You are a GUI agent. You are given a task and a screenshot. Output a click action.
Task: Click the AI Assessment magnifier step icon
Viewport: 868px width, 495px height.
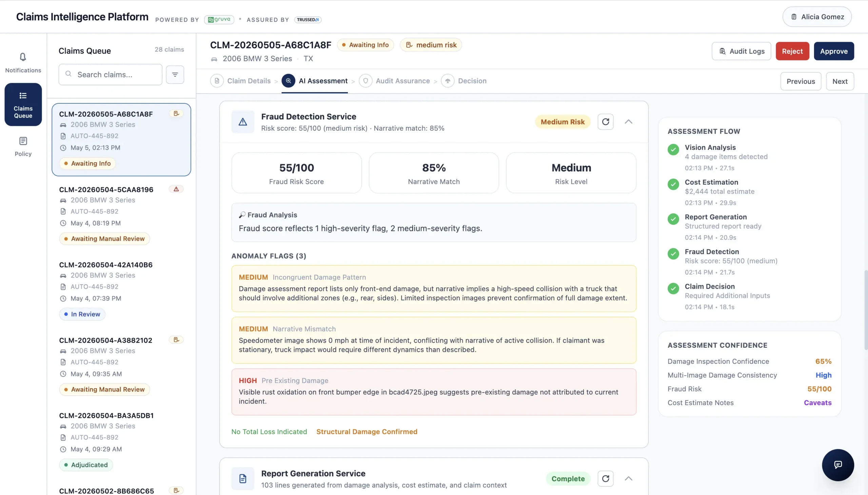(x=288, y=81)
